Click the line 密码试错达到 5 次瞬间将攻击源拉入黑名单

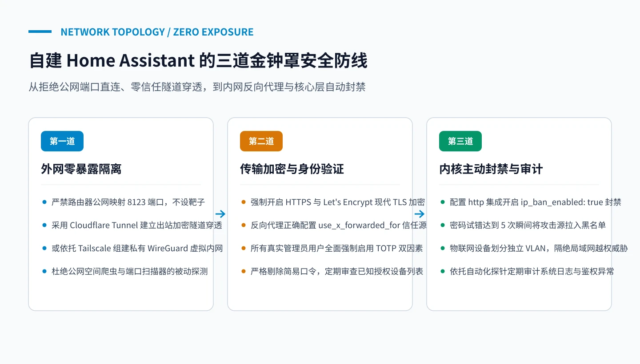click(528, 226)
